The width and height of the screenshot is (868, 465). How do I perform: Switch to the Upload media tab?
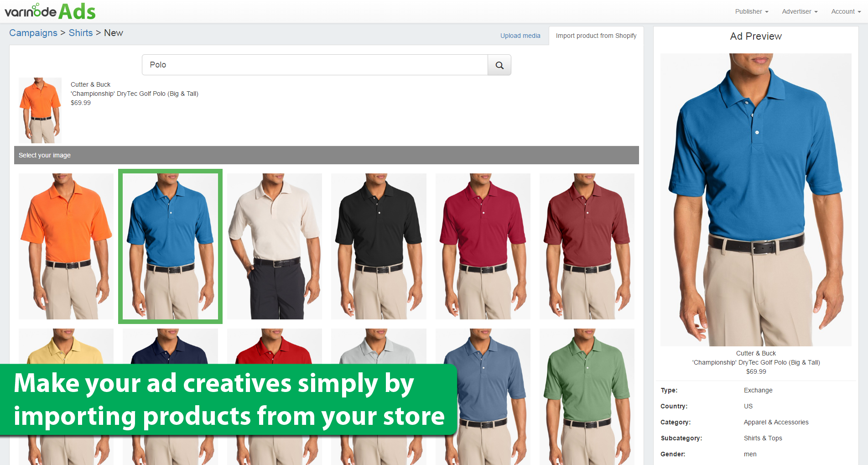pos(520,36)
